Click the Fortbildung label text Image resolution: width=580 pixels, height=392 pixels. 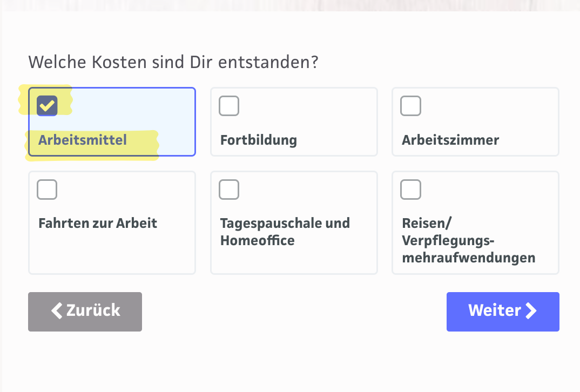tap(259, 140)
